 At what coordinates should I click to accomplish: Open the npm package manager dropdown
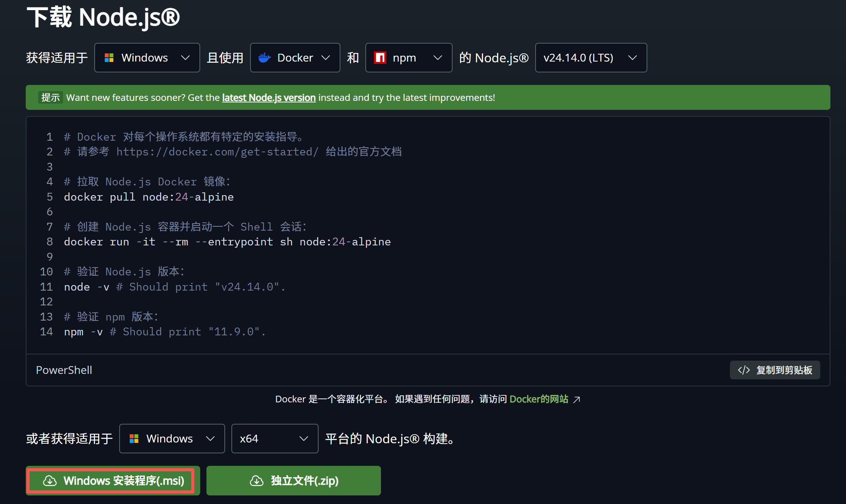tap(409, 58)
